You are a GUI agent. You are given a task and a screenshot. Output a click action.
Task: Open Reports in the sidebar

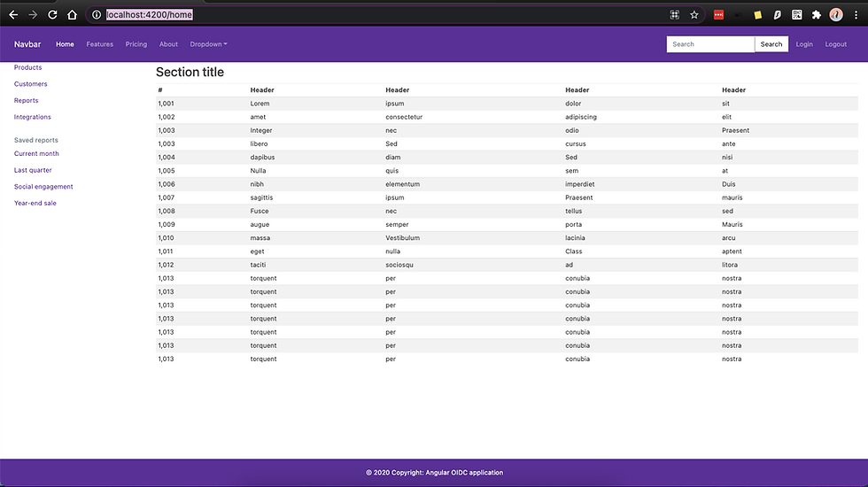point(26,101)
